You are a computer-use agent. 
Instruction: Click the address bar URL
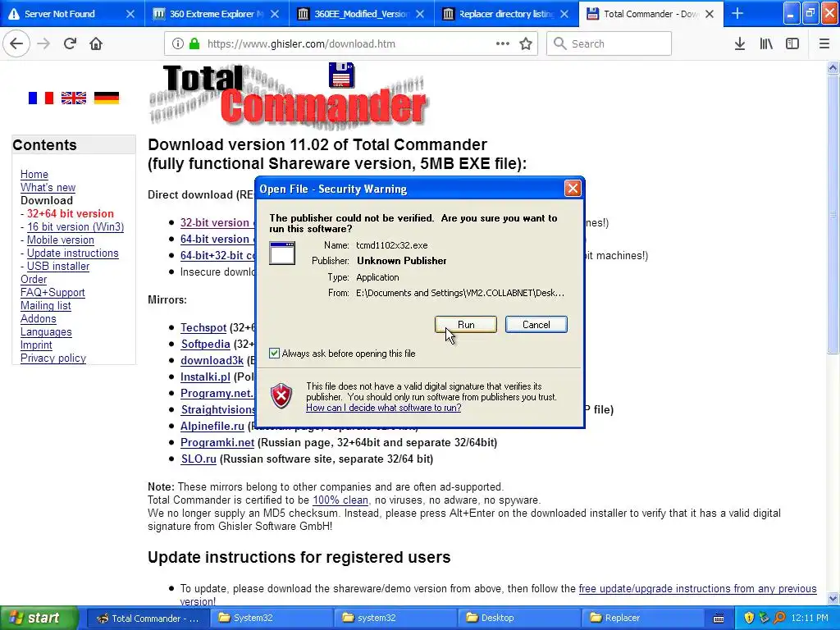[x=301, y=44]
